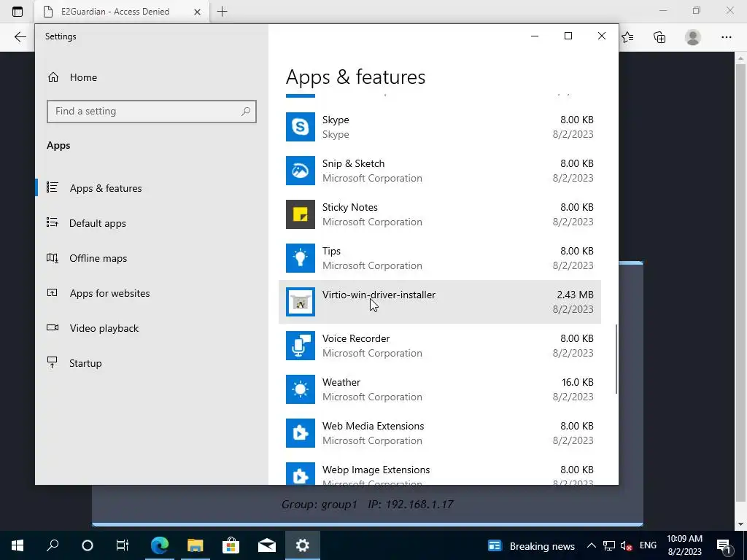Select the Webp Image Extensions name

(376, 470)
